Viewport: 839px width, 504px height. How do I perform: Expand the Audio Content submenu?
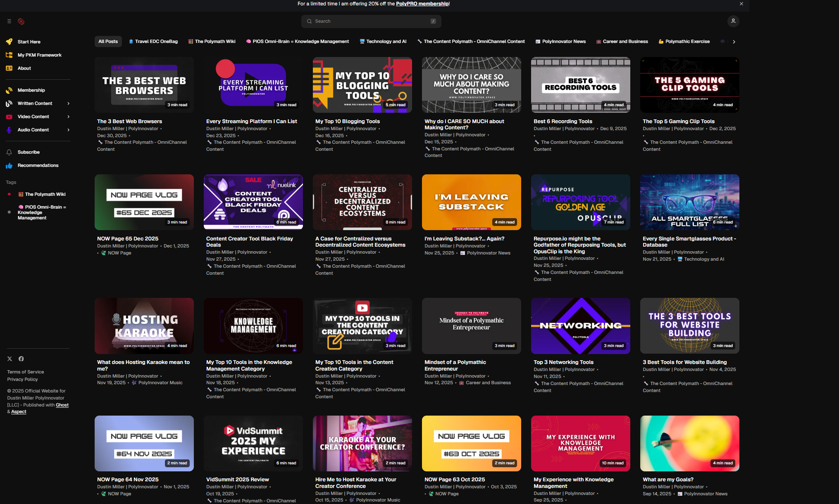(68, 130)
